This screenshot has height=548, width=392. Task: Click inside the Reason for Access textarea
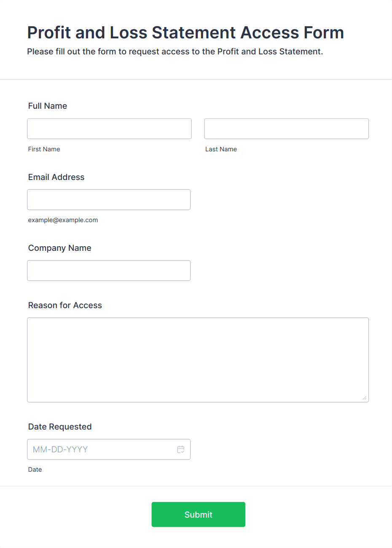click(198, 360)
